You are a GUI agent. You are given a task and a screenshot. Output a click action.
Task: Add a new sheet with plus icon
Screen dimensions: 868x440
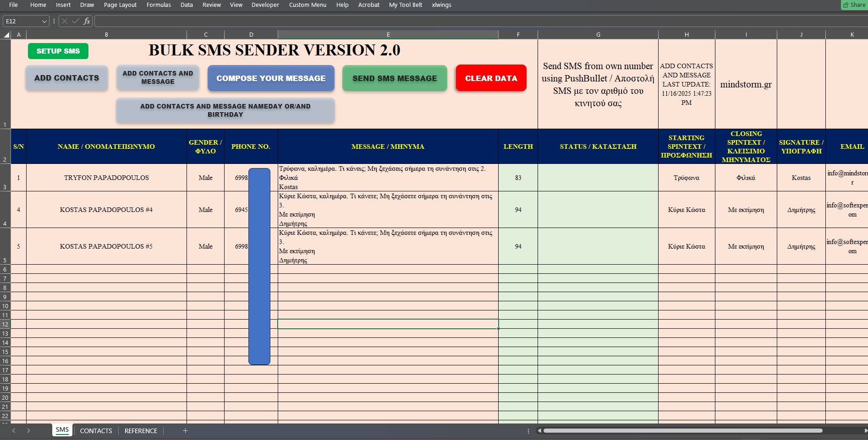(x=185, y=430)
